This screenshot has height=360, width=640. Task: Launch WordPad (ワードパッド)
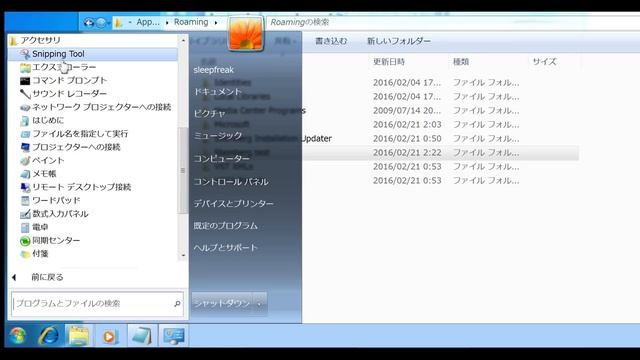click(x=50, y=200)
